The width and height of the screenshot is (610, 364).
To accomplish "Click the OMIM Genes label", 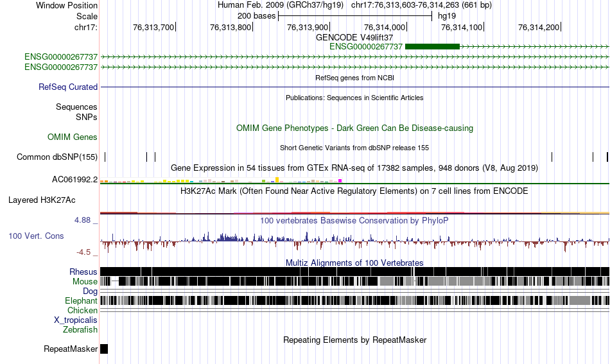I will tap(73, 137).
